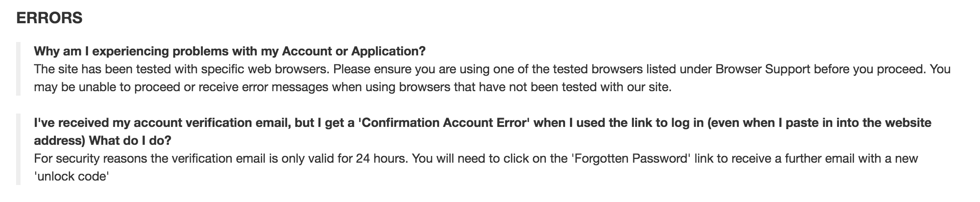Click the ERRORS section heading
Viewport: 980px width, 202px height.
click(x=49, y=18)
